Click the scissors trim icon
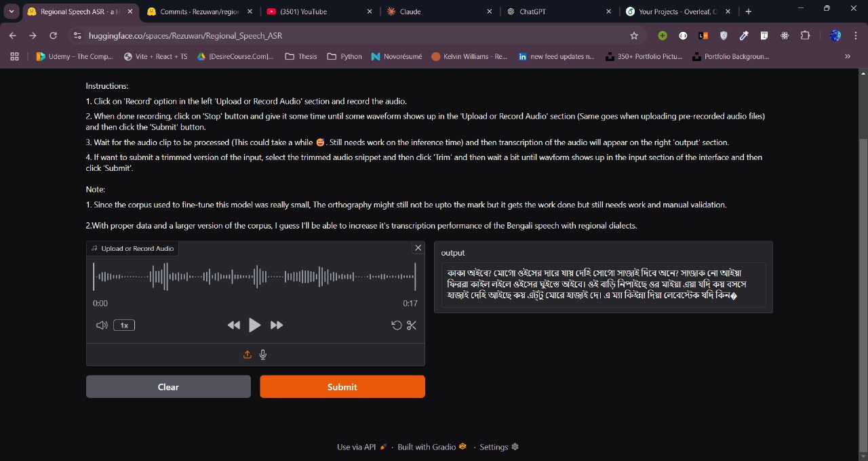The width and height of the screenshot is (868, 461). [x=411, y=325]
